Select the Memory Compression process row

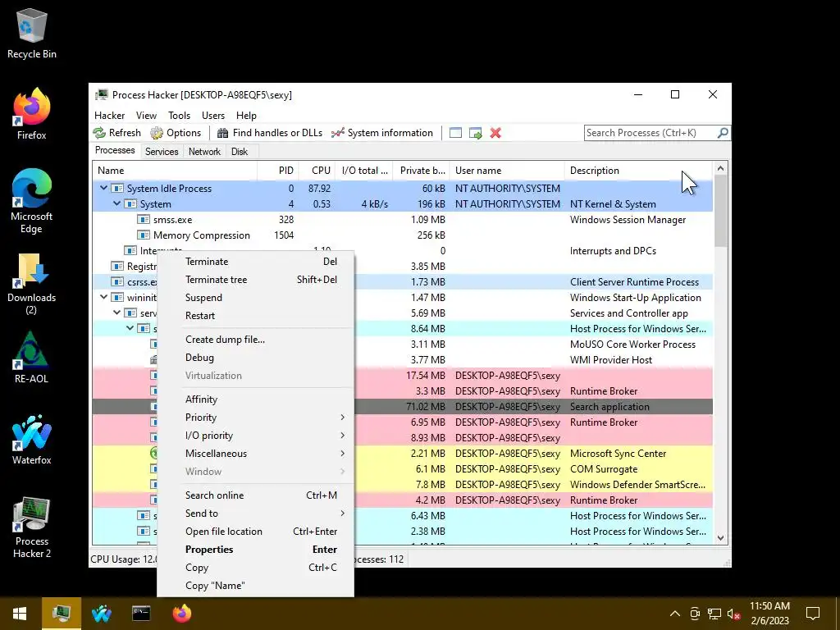pos(402,235)
